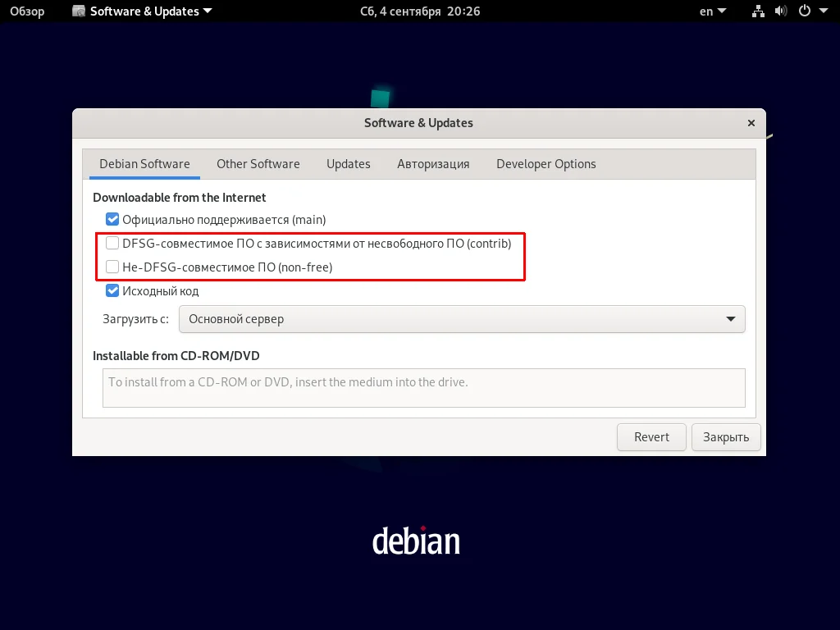Viewport: 840px width, 630px height.
Task: Click the Revert button
Action: pos(651,436)
